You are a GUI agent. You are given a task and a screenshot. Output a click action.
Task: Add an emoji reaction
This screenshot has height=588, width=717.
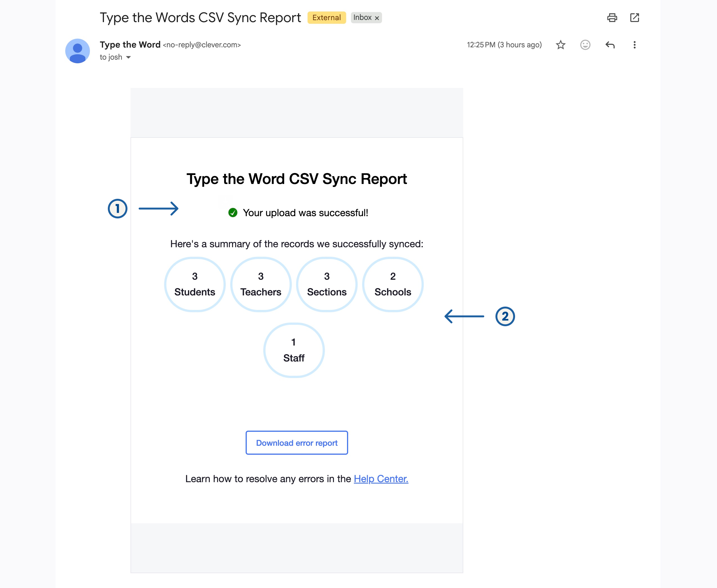point(585,45)
